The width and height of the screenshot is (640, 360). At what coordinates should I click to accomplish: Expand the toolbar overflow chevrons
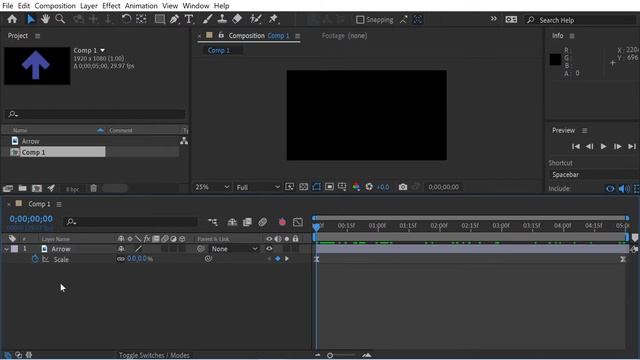[493, 19]
